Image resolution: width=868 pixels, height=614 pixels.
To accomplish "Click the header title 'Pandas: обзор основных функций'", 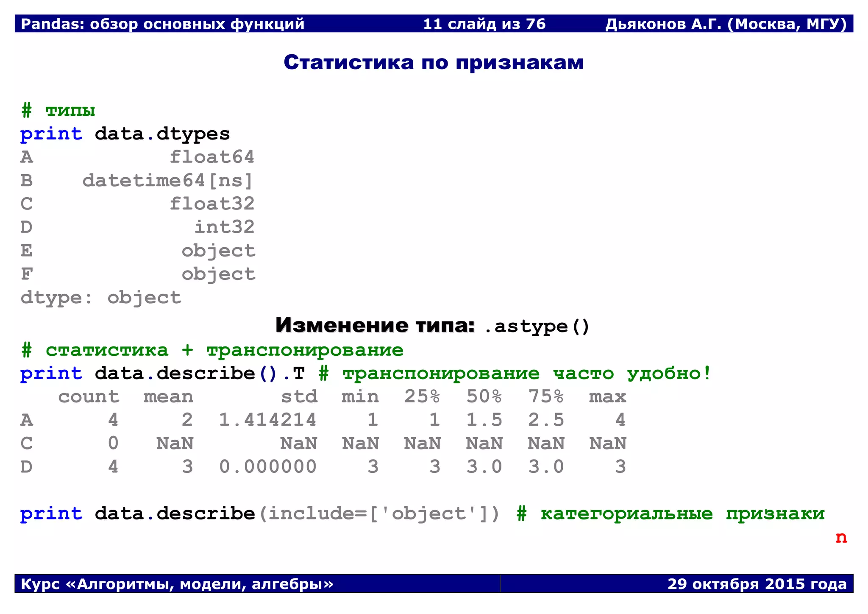I will (x=163, y=24).
